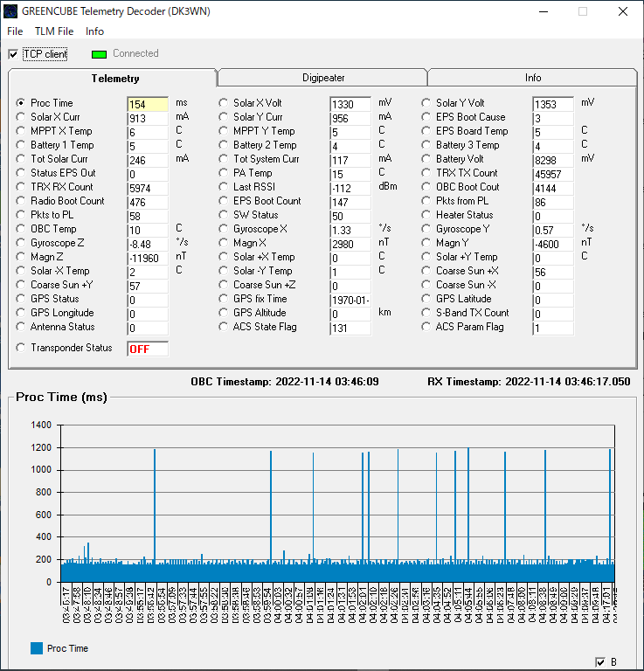Viewport: 644px width, 671px height.
Task: Click the Proc Time value field 154
Action: 148,104
